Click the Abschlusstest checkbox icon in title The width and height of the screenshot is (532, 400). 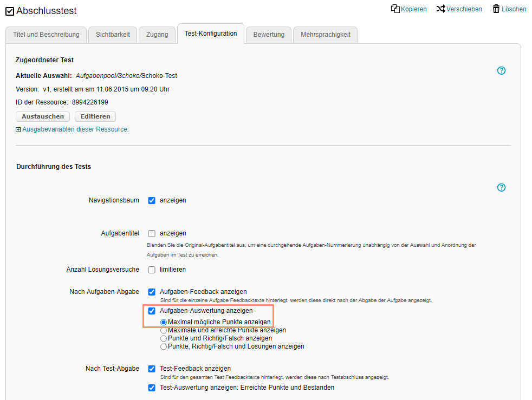click(x=10, y=11)
